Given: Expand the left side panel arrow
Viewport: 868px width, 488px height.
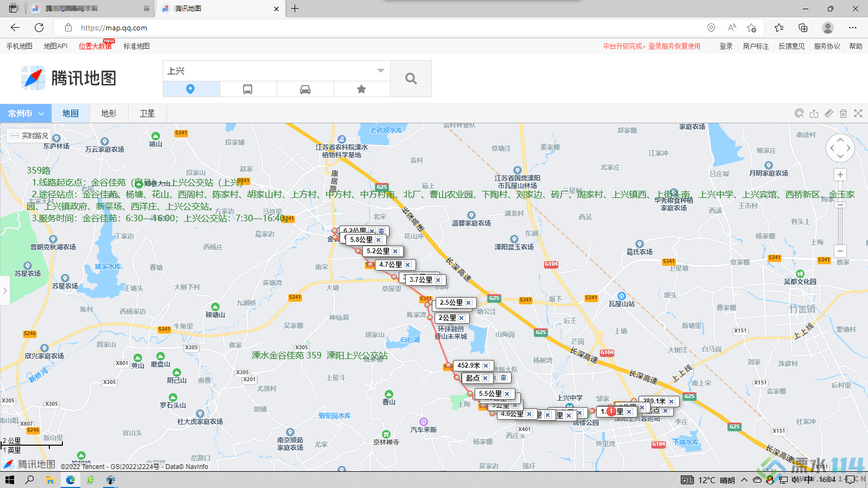Looking at the screenshot, I should [5, 291].
